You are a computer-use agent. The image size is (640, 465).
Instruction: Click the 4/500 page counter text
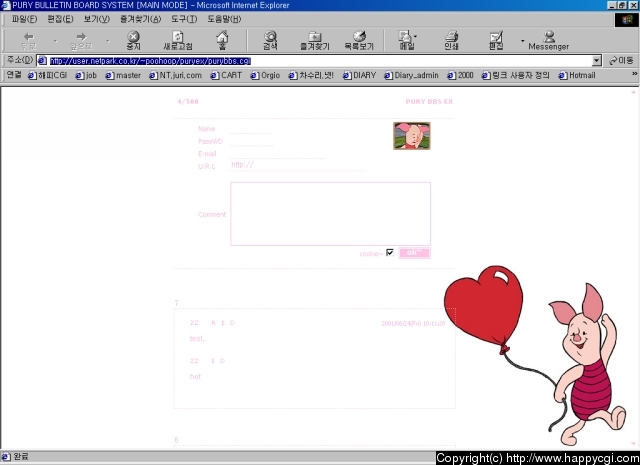pos(188,102)
